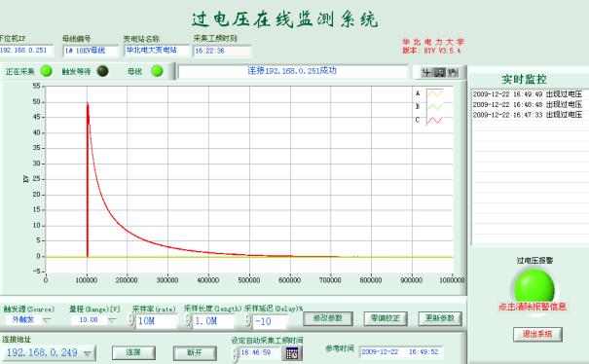Click the 连接 connect button
589x364 pixels.
click(133, 352)
